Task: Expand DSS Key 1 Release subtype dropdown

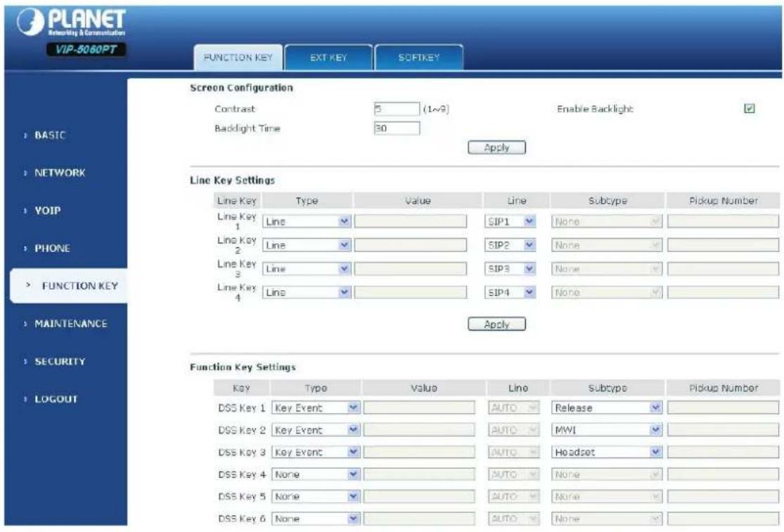Action: pyautogui.click(x=607, y=408)
